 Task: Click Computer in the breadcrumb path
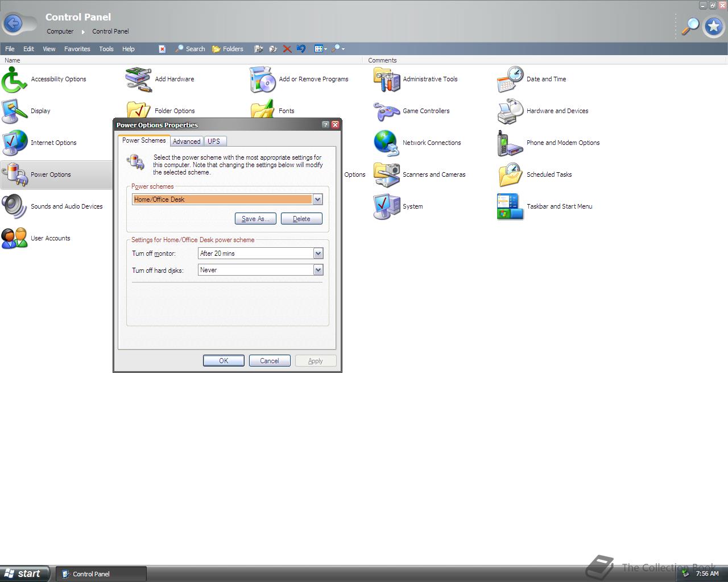point(60,31)
